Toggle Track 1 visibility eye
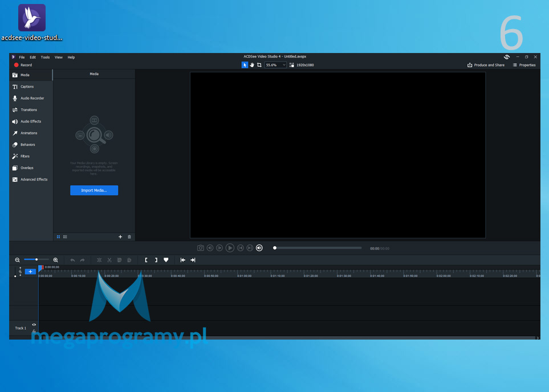 point(34,325)
